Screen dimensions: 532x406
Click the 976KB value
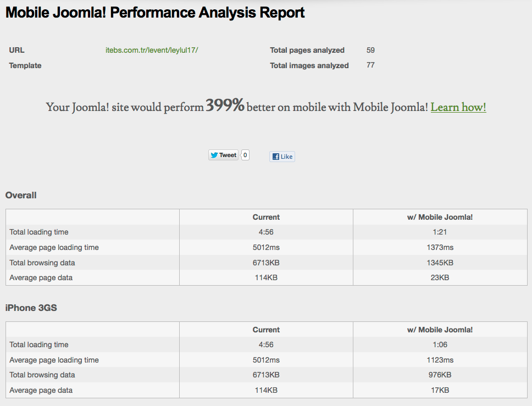click(x=440, y=375)
